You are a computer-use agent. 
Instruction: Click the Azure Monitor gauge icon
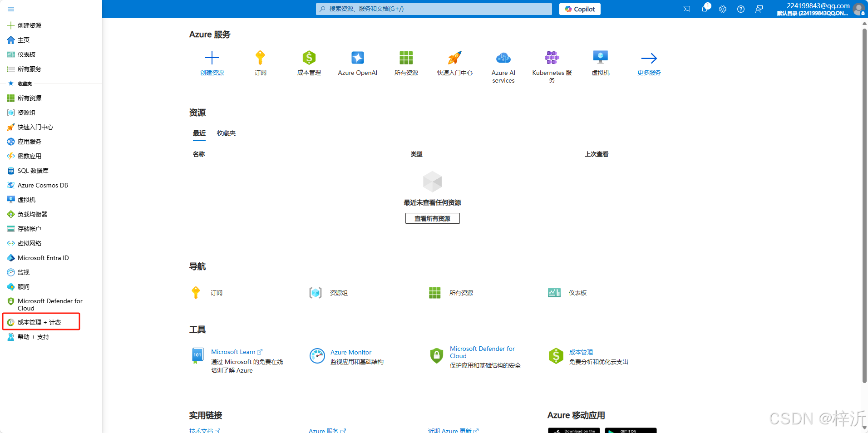coord(317,356)
